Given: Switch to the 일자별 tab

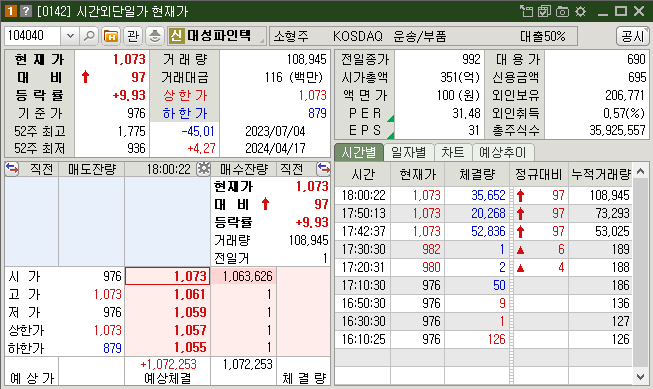Looking at the screenshot, I should 409,152.
